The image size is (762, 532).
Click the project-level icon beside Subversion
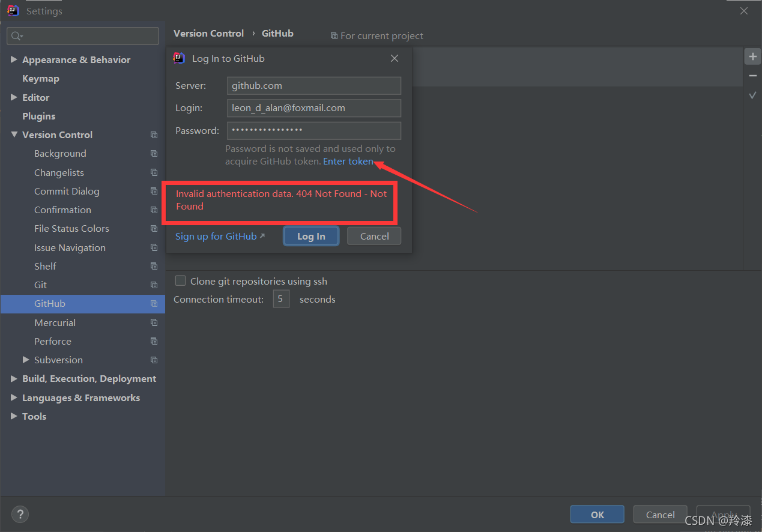154,360
